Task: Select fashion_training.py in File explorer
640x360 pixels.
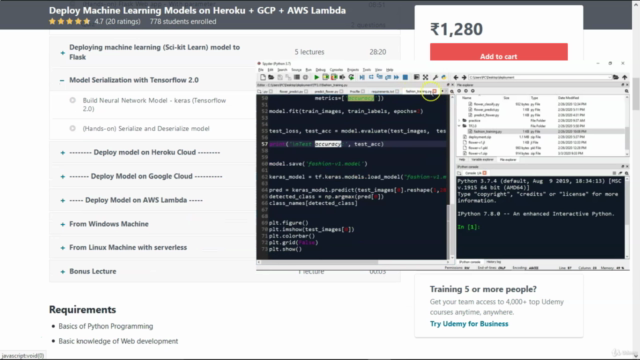Action: (488, 131)
